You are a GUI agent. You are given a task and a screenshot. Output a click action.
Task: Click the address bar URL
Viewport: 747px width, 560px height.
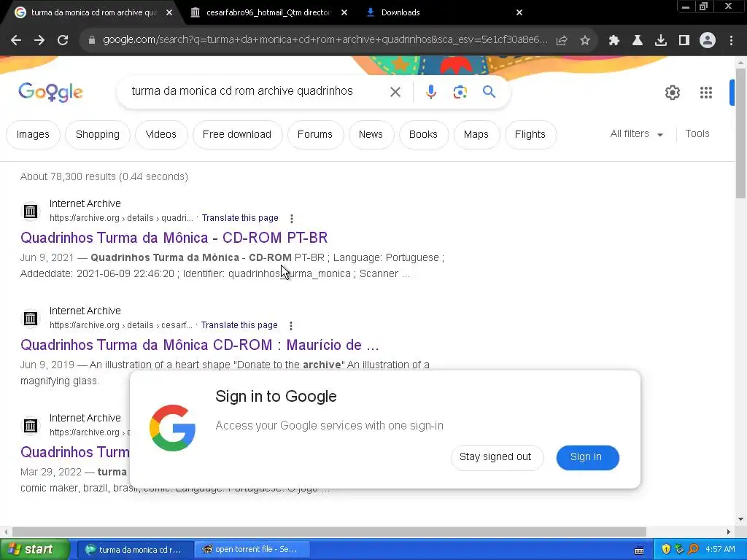pyautogui.click(x=324, y=41)
